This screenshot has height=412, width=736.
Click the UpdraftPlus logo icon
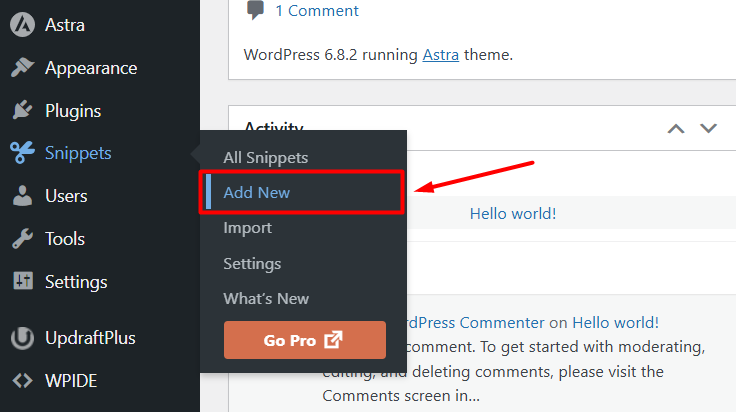point(22,337)
